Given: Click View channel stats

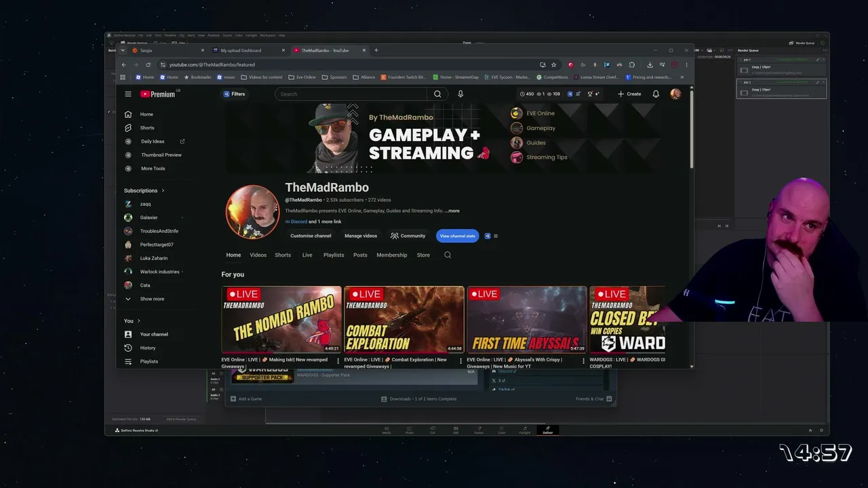Looking at the screenshot, I should pos(458,236).
